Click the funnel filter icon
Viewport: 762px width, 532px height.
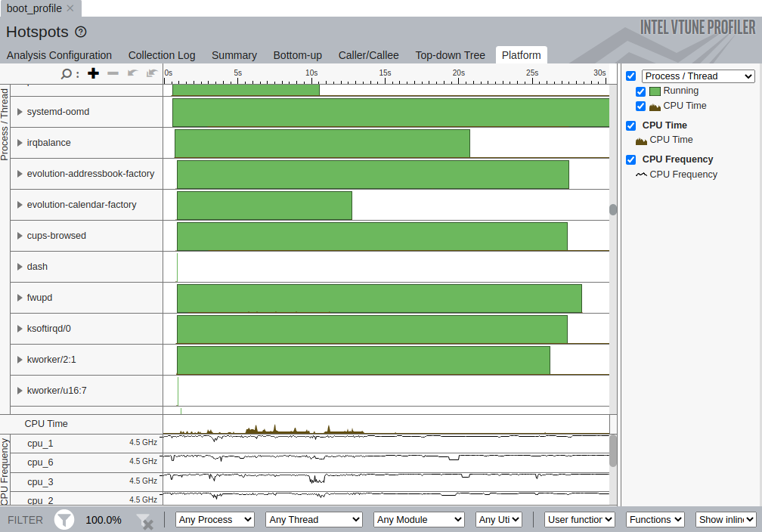[64, 520]
